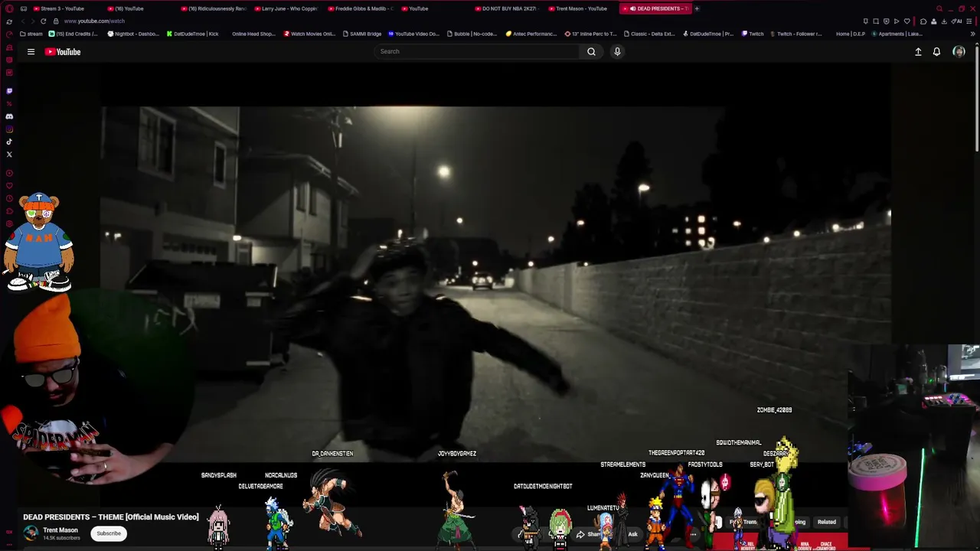Open the YouTube account avatar menu

(x=959, y=52)
